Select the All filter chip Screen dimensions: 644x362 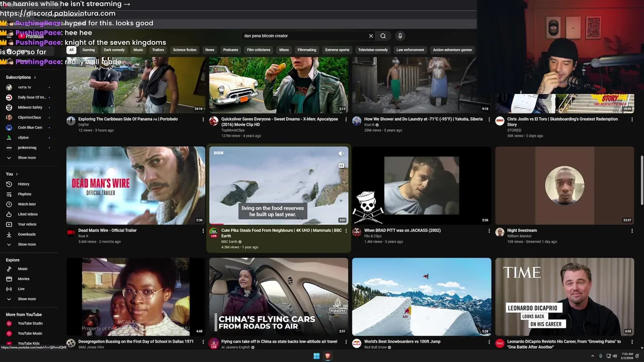[x=71, y=50]
